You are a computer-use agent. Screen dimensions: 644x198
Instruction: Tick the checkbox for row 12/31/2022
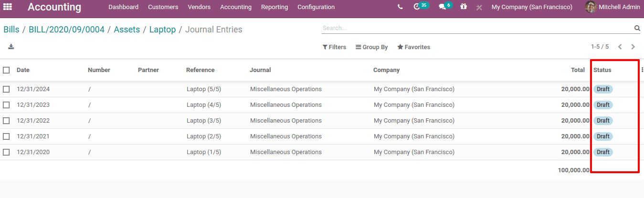pyautogui.click(x=6, y=121)
